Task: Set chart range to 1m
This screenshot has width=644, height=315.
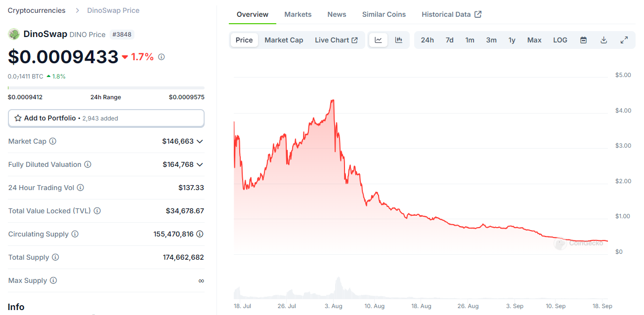Action: click(x=470, y=40)
